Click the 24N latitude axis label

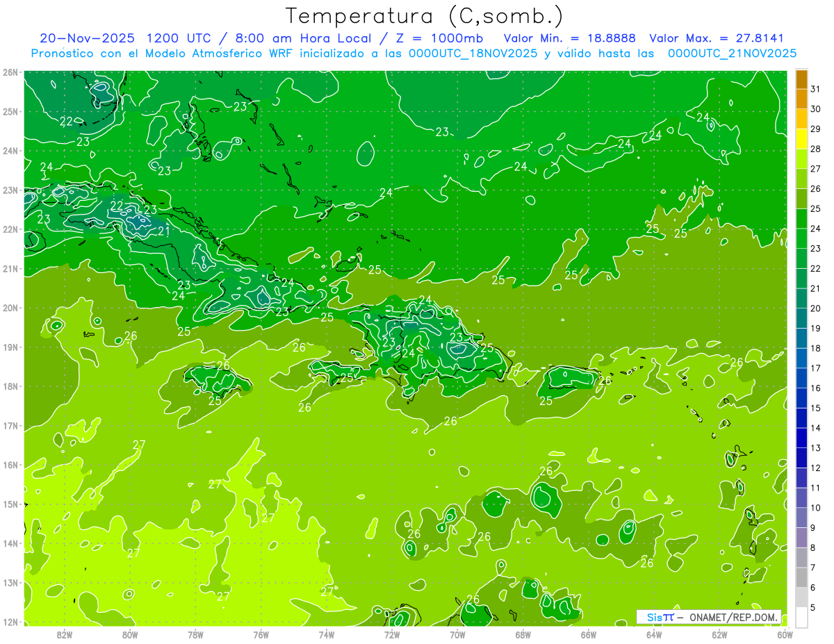coord(10,151)
